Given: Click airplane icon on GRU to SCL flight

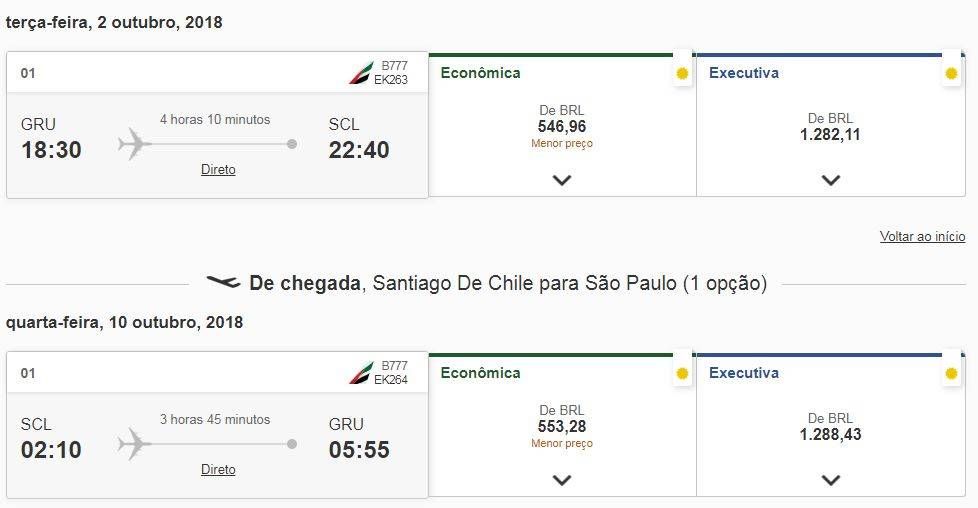Looking at the screenshot, I should 134,144.
